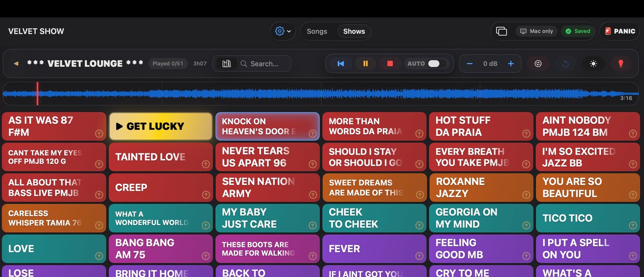The width and height of the screenshot is (644, 277).
Task: Toggle the AUTO switch
Action: point(433,64)
